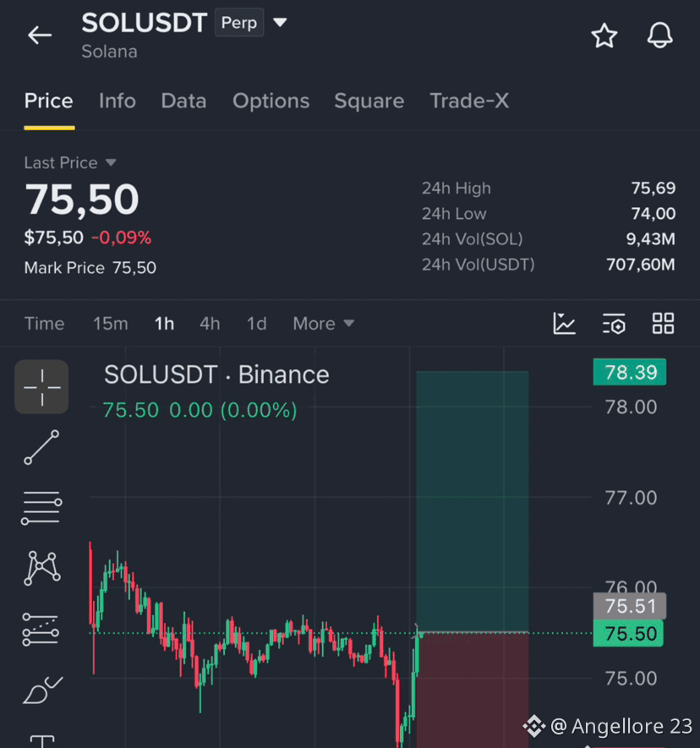The width and height of the screenshot is (700, 748).
Task: Click the 75.50 0.00 (0.00%) chart legend
Action: (200, 410)
